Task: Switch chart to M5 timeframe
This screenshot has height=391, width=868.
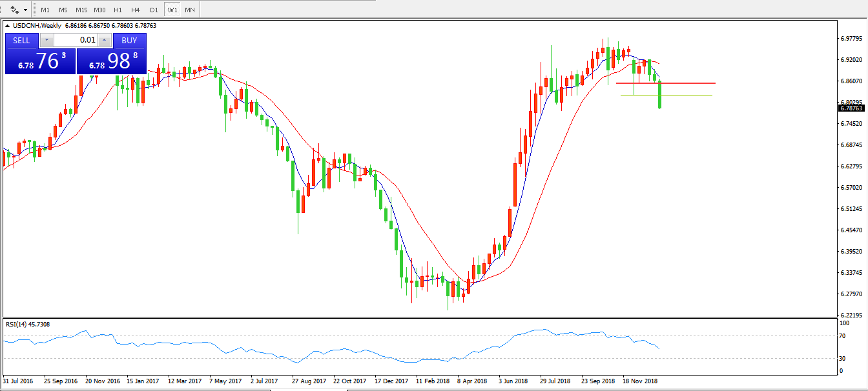Action: [x=63, y=10]
